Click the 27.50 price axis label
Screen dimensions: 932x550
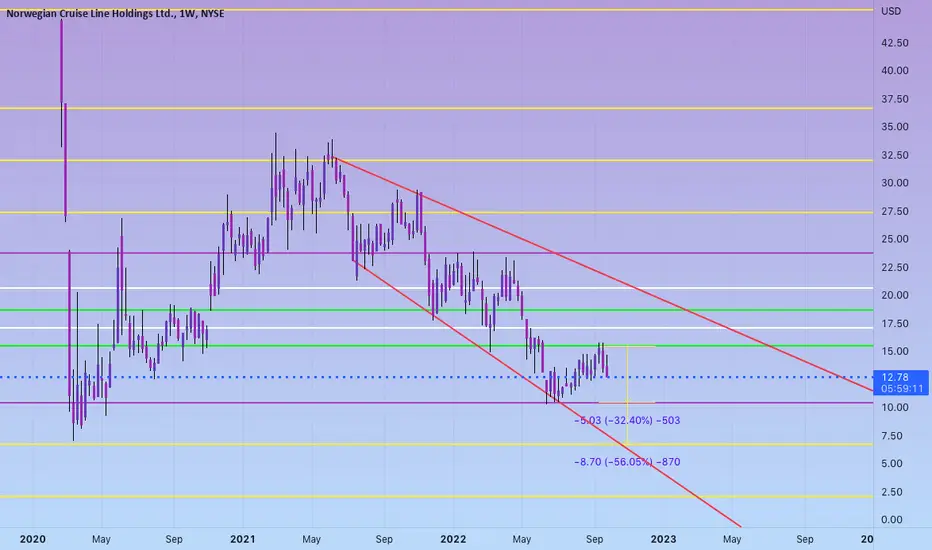coord(895,212)
